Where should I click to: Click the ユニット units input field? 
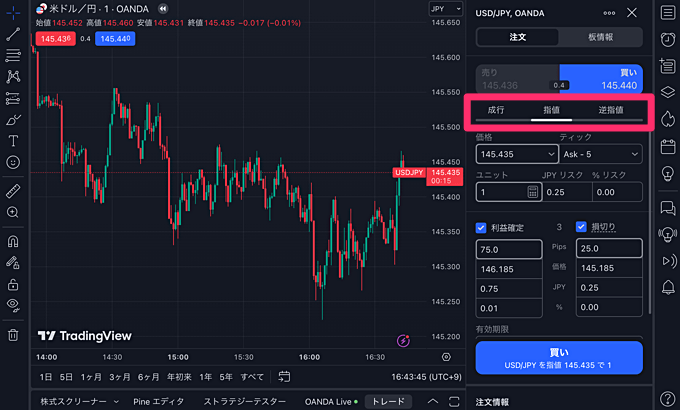point(508,192)
